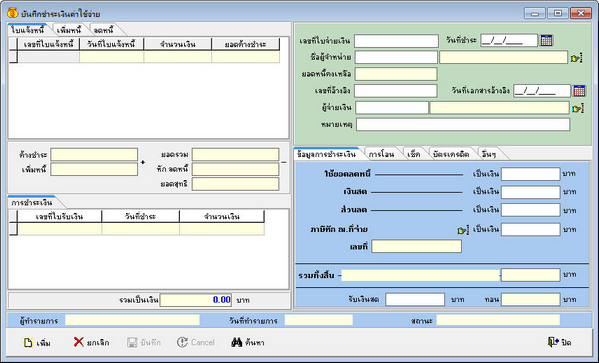
Task: Switch to ลดหนี้ tab
Action: click(104, 30)
